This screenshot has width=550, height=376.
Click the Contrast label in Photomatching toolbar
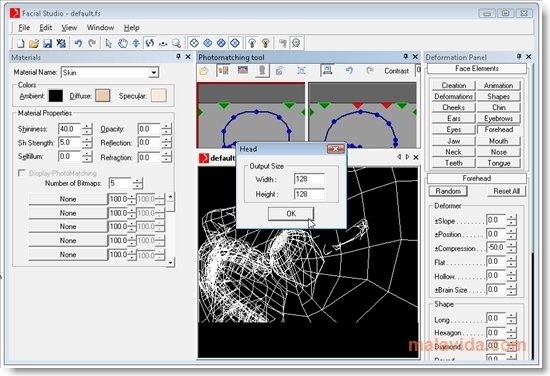tap(396, 71)
